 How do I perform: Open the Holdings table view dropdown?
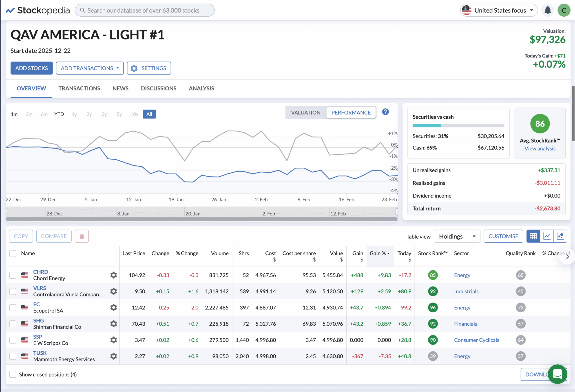[x=457, y=236]
